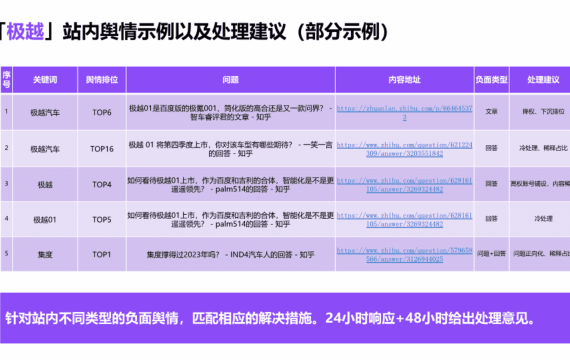Click the serial number 2 cell
This screenshot has height=360, width=570.
[7, 148]
